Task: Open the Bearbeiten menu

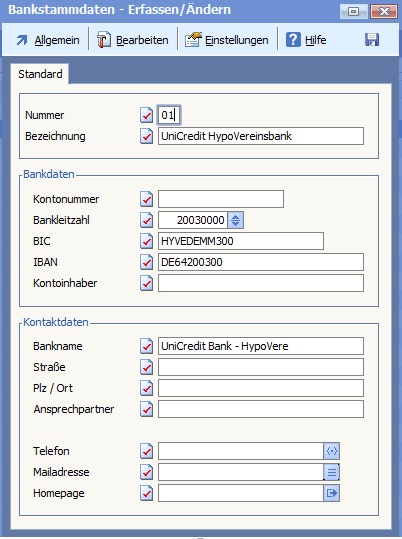Action: (132, 40)
